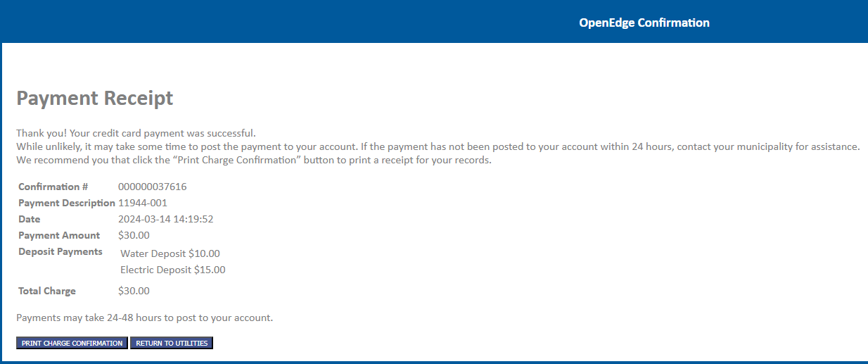The image size is (868, 364).
Task: Click the Payment Description label
Action: [x=67, y=203]
